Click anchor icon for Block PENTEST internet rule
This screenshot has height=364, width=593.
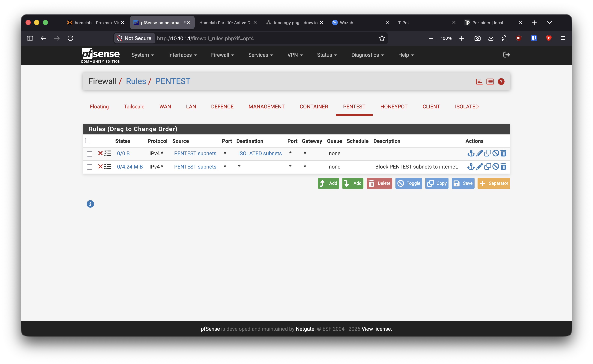pyautogui.click(x=471, y=166)
